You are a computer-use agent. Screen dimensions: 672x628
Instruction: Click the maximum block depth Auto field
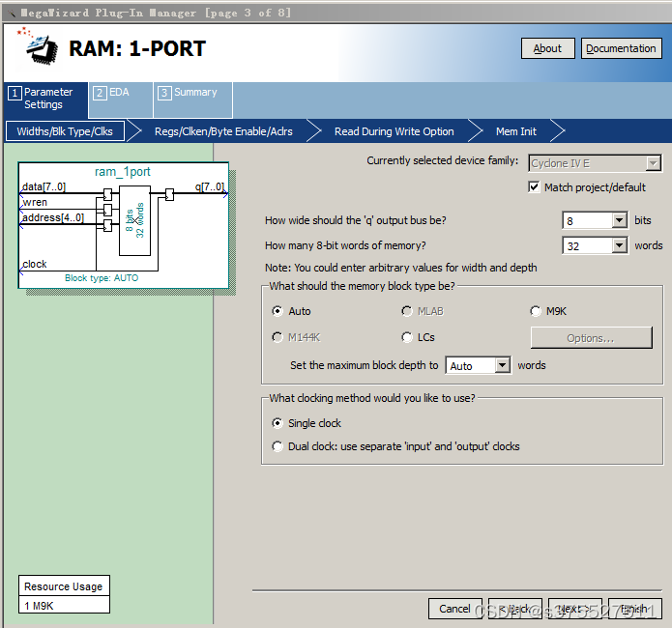[470, 366]
